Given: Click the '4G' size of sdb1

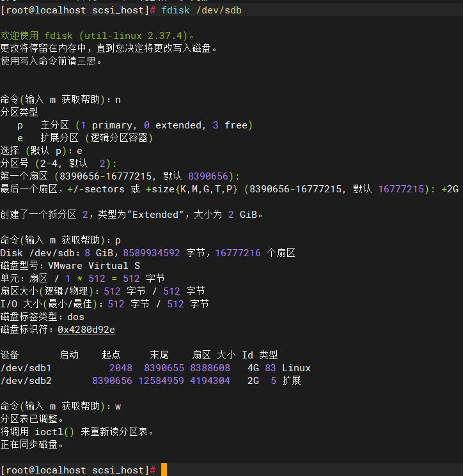Looking at the screenshot, I should (x=253, y=368).
